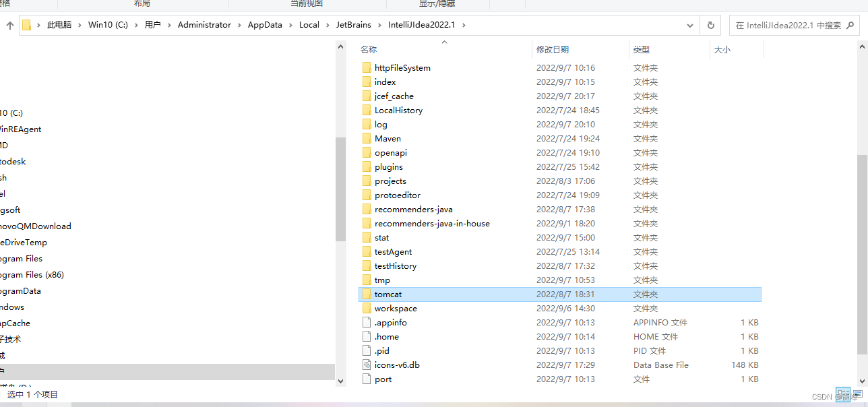Select novoQMDownload in navigation pane
The height and width of the screenshot is (407, 868).
coord(35,226)
